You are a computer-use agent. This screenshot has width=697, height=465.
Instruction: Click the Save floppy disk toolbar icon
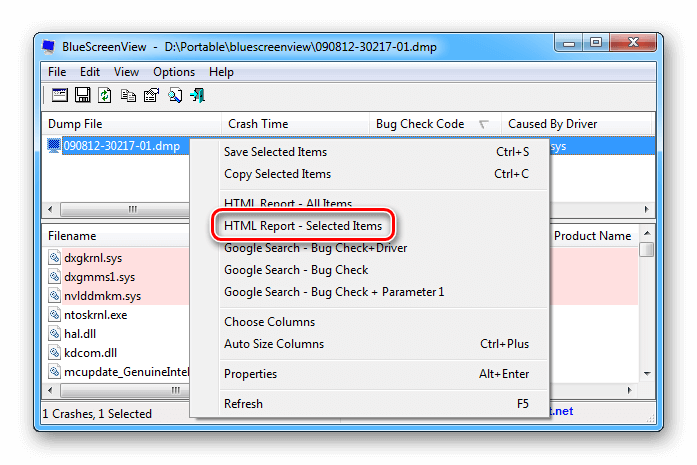coord(83,95)
